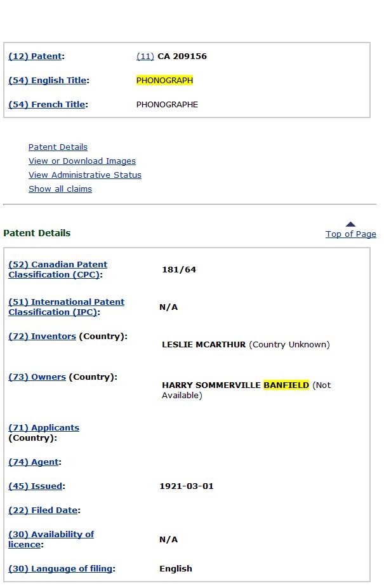Image resolution: width=384 pixels, height=588 pixels.
Task: Click (30) Language of filing link
Action: (60, 569)
